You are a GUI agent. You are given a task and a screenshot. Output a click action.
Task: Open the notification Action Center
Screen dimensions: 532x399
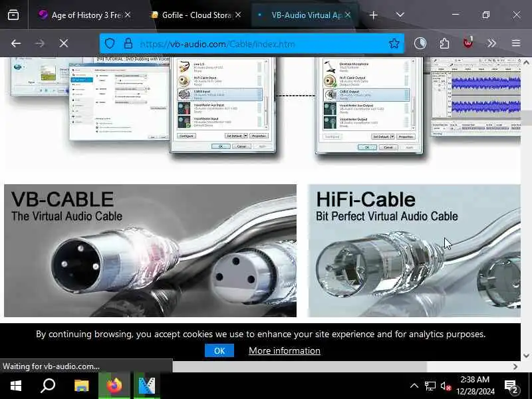pyautogui.click(x=511, y=386)
